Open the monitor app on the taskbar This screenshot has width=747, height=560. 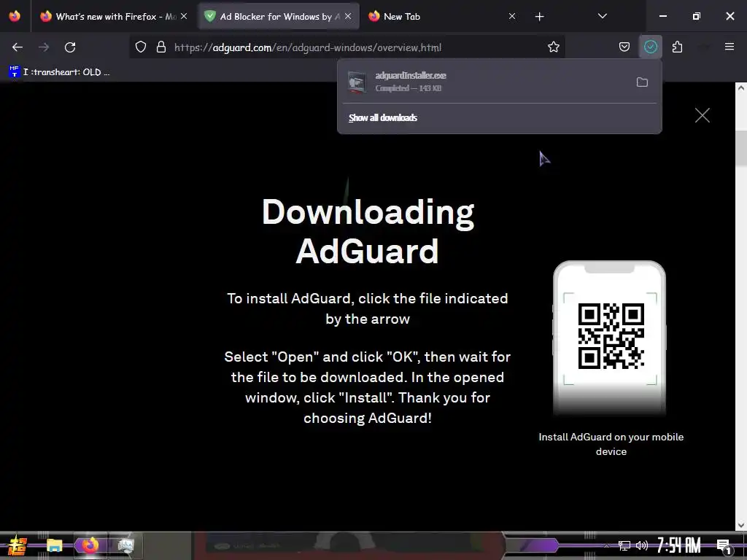coord(125,545)
